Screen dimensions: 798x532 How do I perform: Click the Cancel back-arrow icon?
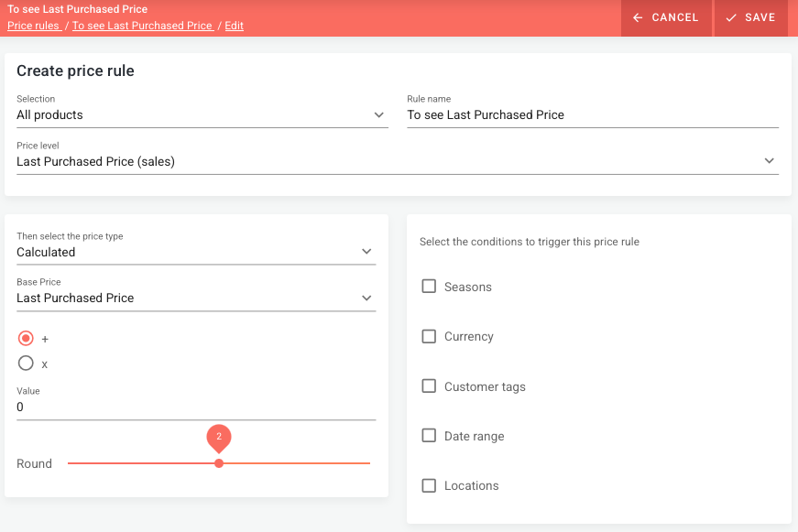tap(638, 17)
